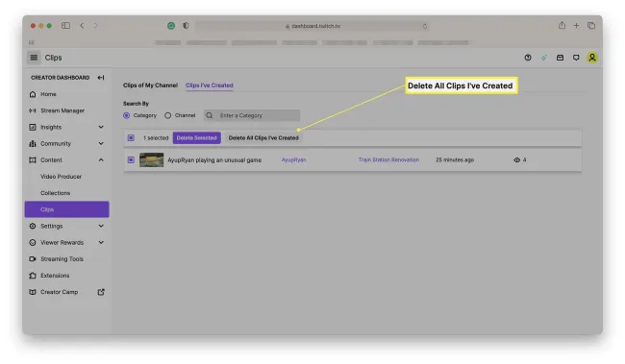Click the green Grammarly extension icon
Image resolution: width=625 pixels, height=364 pixels.
[171, 26]
